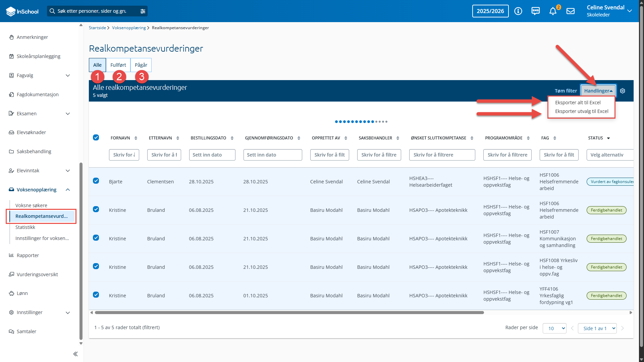Image resolution: width=644 pixels, height=362 pixels.
Task: Open Voksenopplæring breadcrumb link
Action: [129, 28]
